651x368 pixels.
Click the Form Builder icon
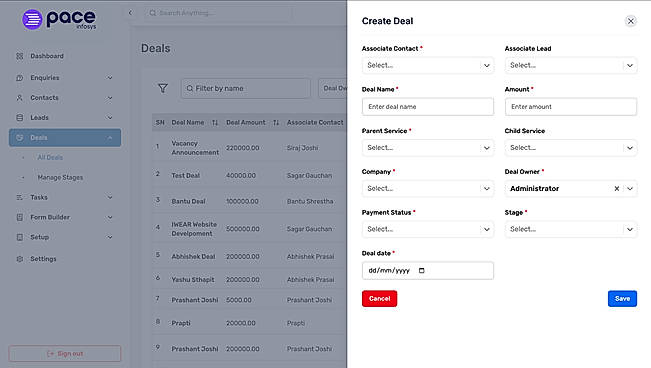[20, 217]
